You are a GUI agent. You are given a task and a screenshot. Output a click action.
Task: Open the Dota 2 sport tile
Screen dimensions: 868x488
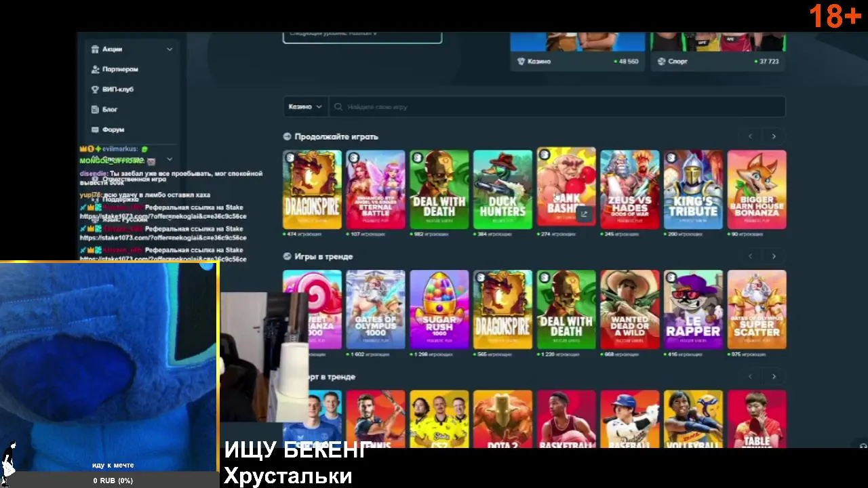point(502,419)
